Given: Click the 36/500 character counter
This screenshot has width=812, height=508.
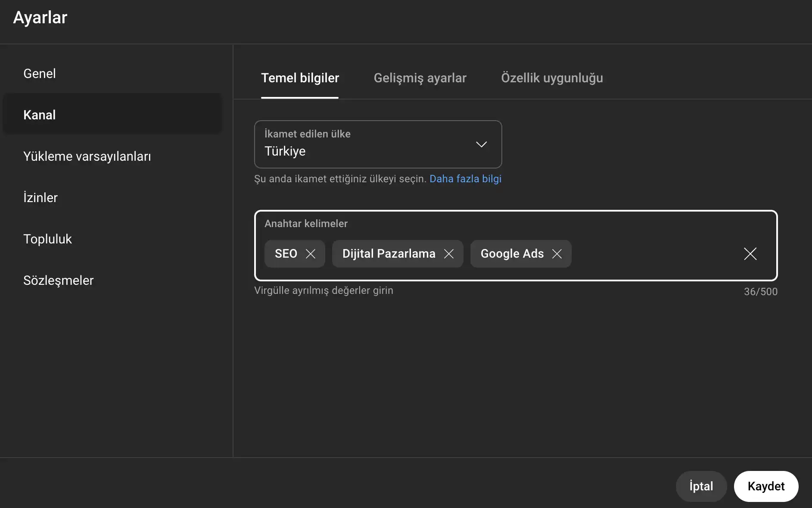Looking at the screenshot, I should [761, 292].
